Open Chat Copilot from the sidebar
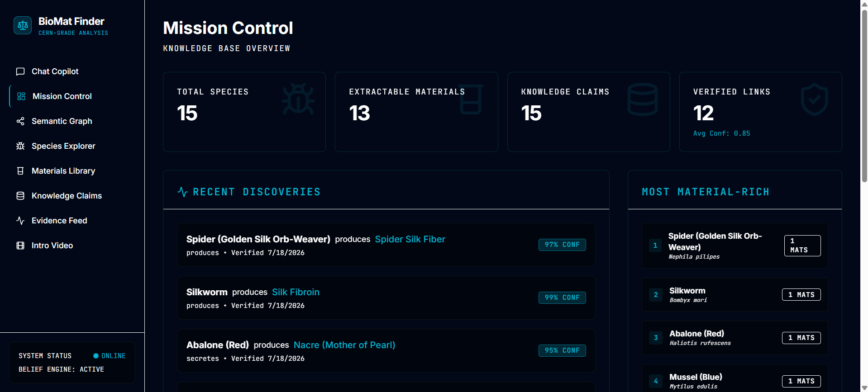 click(72, 71)
